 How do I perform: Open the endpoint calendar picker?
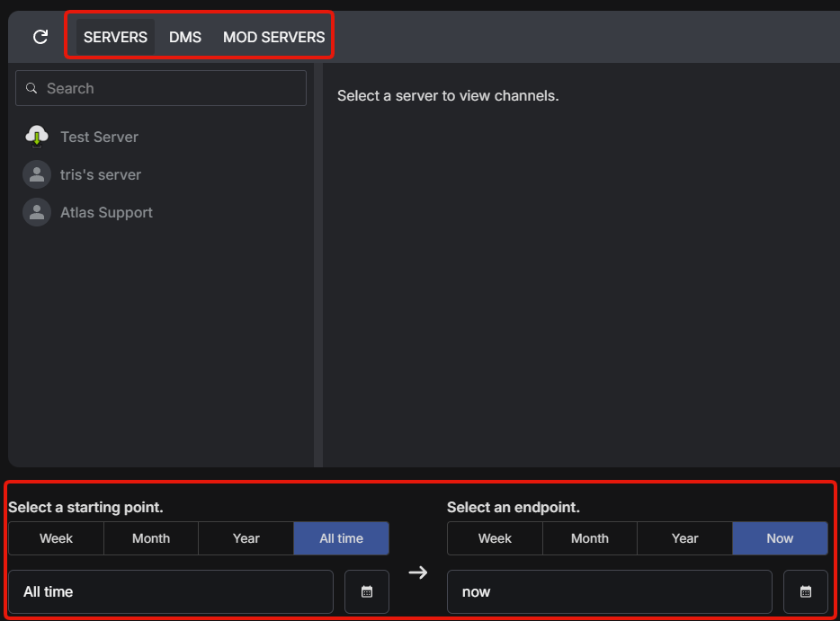click(x=806, y=591)
